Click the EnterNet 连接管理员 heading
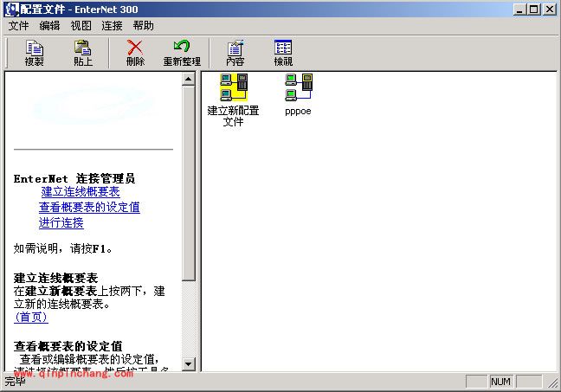 pyautogui.click(x=74, y=178)
